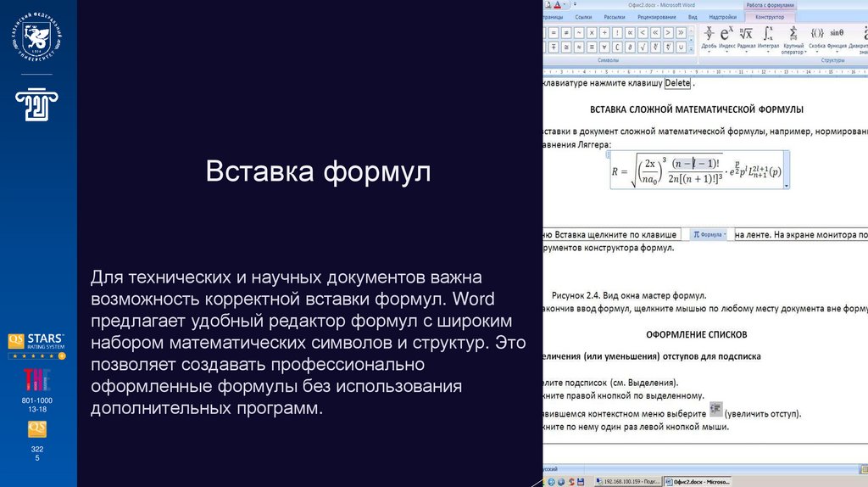Open the Интеграл structure menu
The image size is (868, 487).
[768, 39]
